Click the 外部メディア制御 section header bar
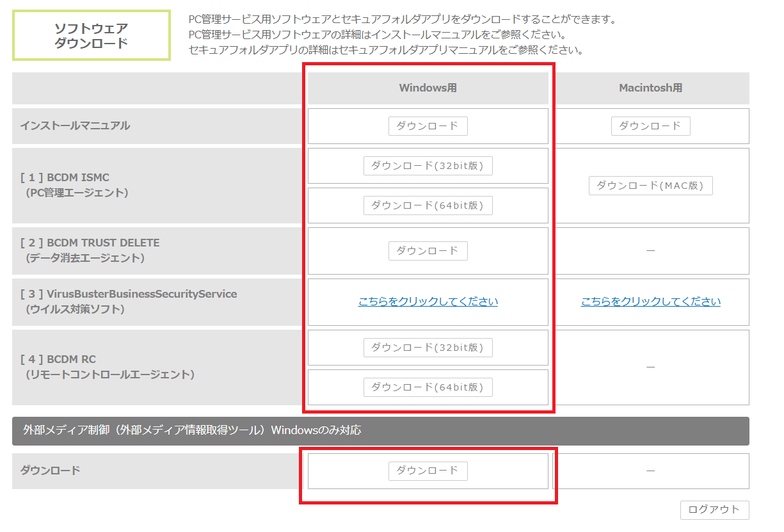The image size is (784, 532). pos(380,431)
